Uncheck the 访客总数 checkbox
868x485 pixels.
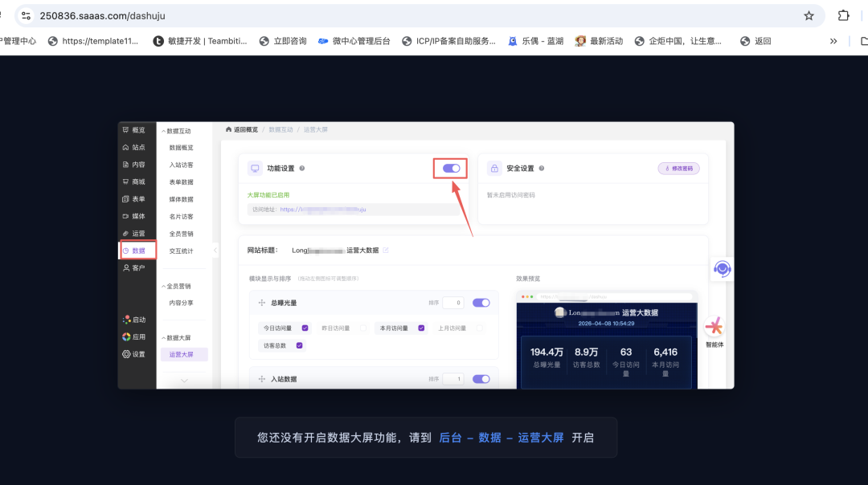coord(300,345)
